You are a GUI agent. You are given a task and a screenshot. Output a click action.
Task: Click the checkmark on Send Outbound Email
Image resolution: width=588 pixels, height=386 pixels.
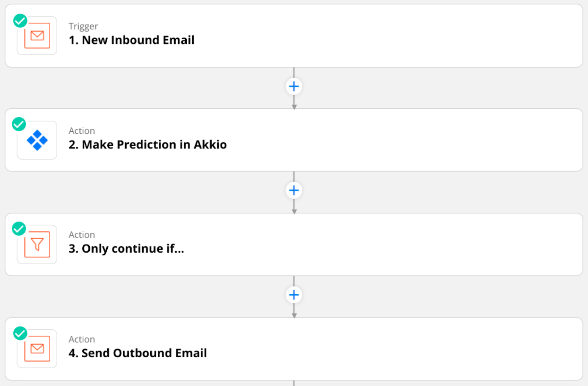20,333
